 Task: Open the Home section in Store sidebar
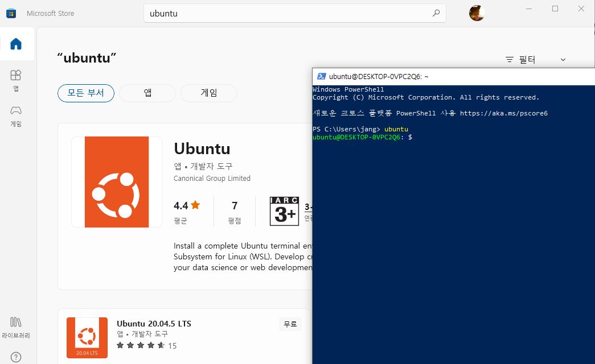(16, 44)
